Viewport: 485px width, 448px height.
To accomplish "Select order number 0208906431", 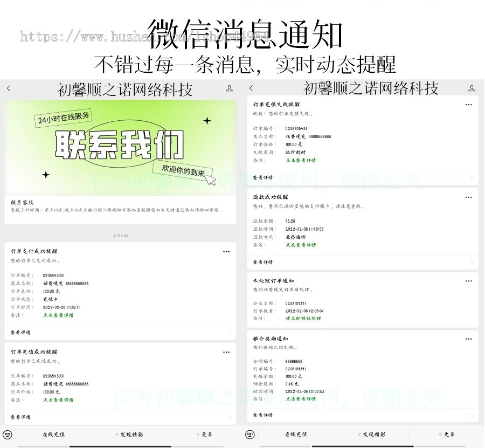I will click(296, 128).
